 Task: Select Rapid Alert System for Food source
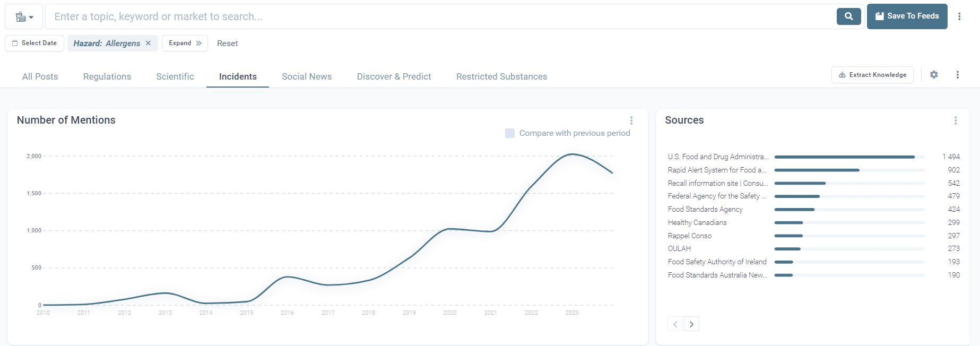717,170
